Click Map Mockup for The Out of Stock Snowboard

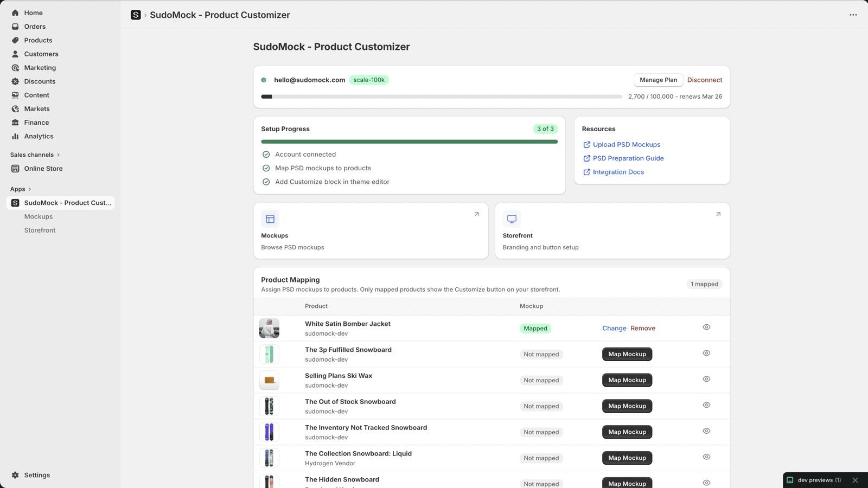[627, 406]
